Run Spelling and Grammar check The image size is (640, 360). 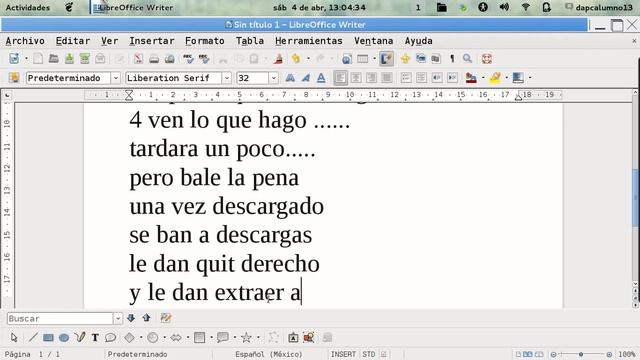coord(188,59)
